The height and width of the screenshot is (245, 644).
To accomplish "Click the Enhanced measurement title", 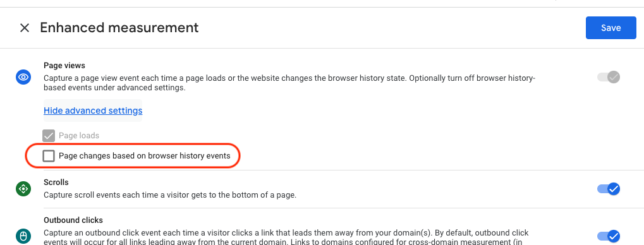I will [x=119, y=28].
